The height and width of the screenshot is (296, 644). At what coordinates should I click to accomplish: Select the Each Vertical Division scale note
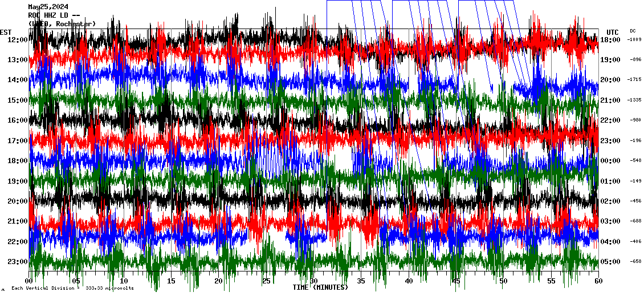coord(72,288)
